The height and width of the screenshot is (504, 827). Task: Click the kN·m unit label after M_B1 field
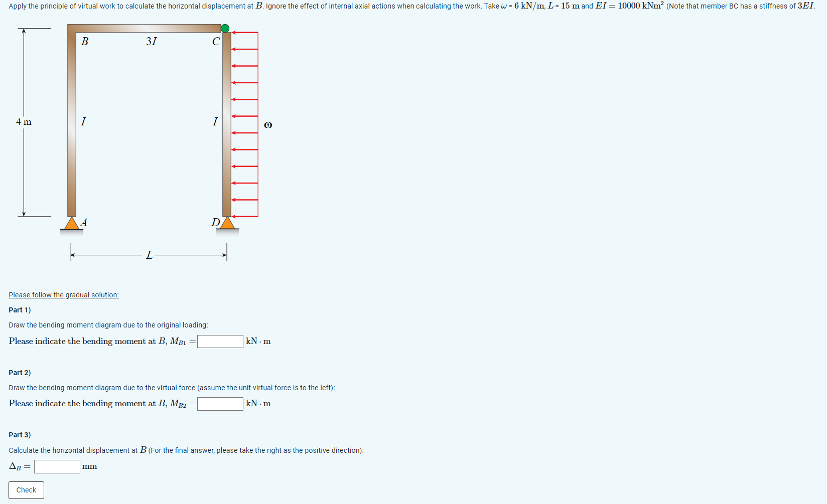click(257, 342)
